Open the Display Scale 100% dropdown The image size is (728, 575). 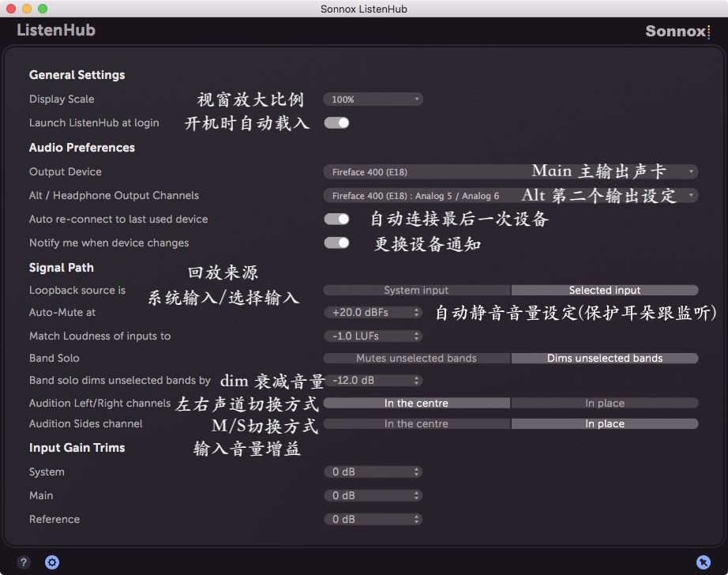(373, 100)
